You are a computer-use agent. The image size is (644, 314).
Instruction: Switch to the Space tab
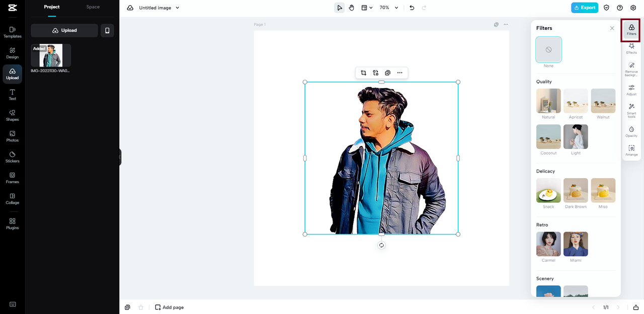point(93,7)
